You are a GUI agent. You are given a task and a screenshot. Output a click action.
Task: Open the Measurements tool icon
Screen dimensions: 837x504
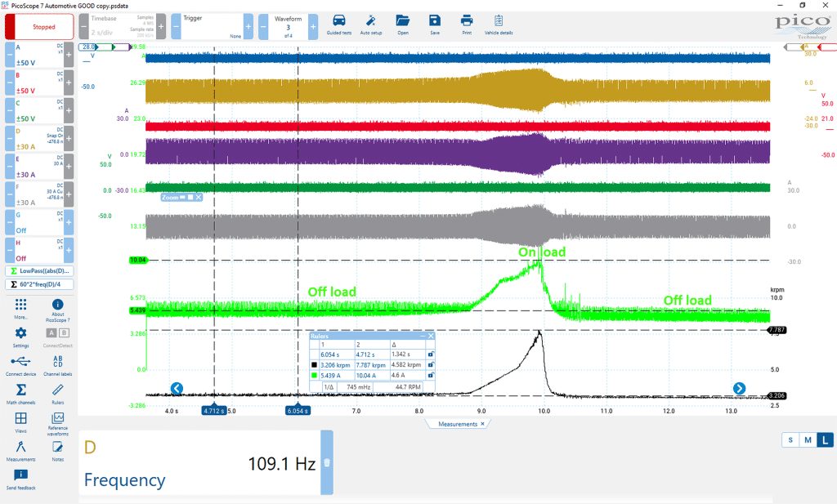(20, 451)
